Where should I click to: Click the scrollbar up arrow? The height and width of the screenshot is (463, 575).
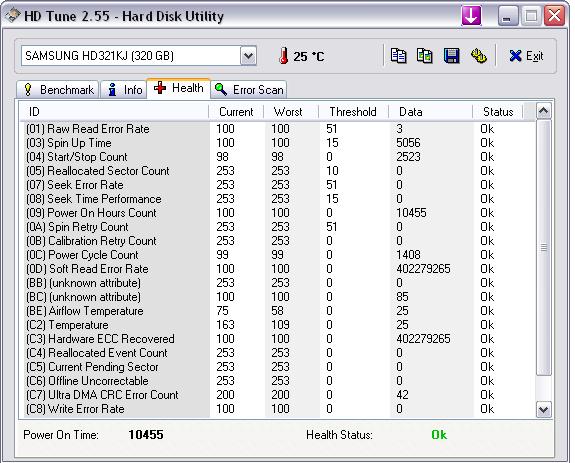[x=543, y=111]
